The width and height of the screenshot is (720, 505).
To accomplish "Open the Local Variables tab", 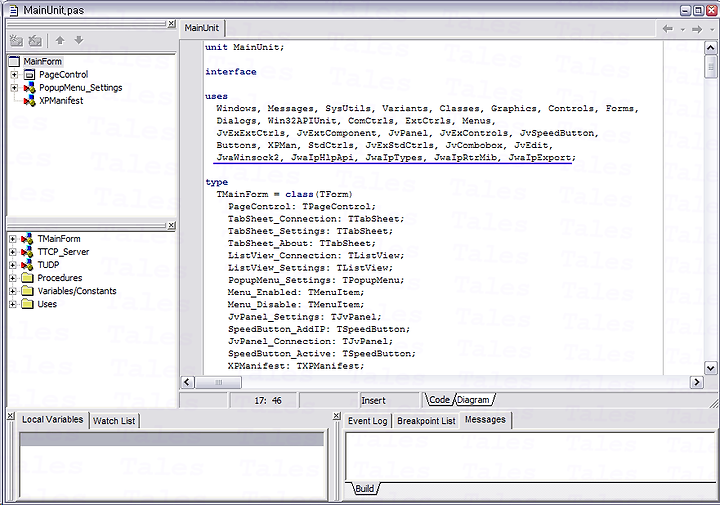I will click(x=53, y=420).
